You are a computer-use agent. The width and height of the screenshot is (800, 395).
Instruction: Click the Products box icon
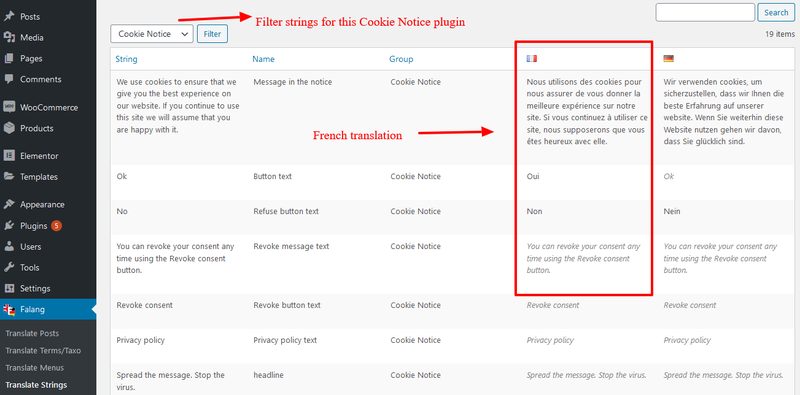[x=9, y=128]
